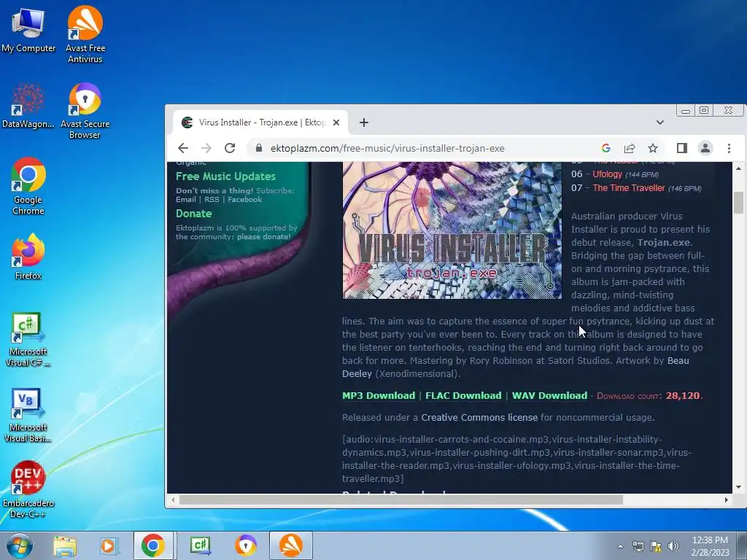Click the page scroll down arrow
Viewport: 747px width, 560px height.
click(738, 487)
